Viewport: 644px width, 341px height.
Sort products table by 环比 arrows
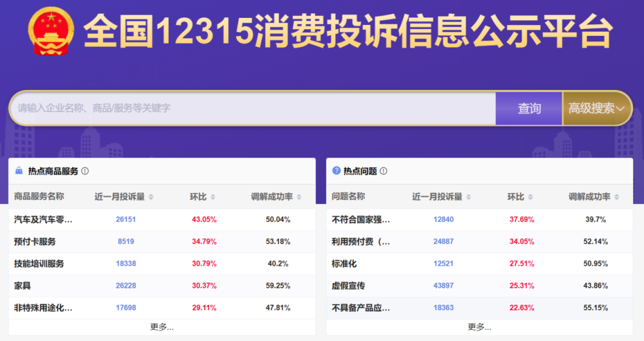coord(213,197)
